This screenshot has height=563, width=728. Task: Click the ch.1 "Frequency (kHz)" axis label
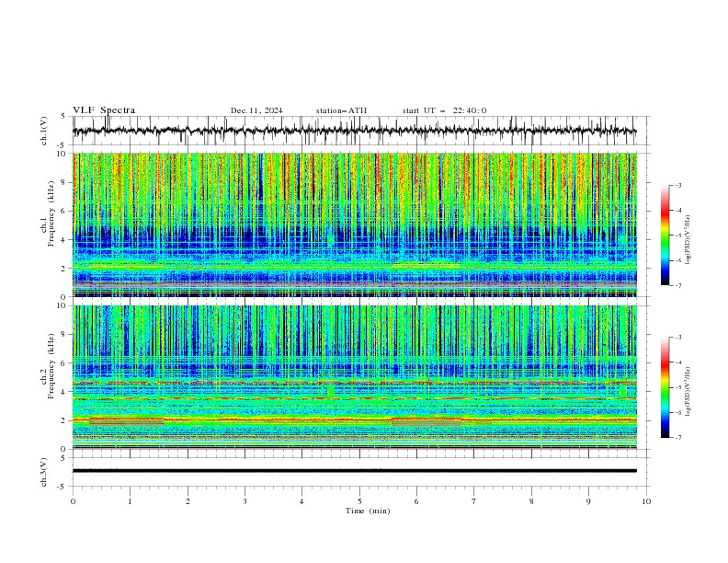[51, 213]
